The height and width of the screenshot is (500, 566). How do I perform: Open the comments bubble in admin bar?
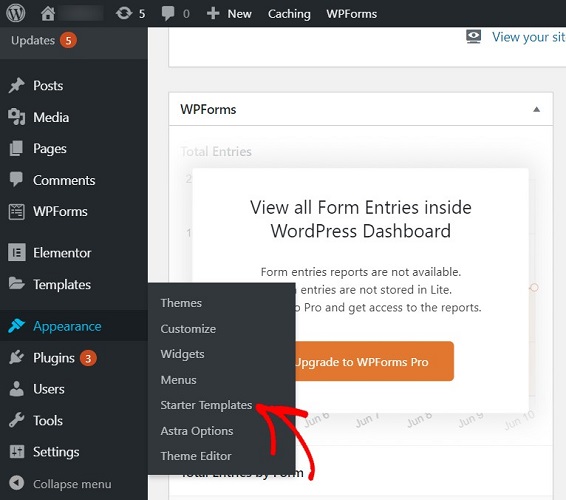point(168,13)
